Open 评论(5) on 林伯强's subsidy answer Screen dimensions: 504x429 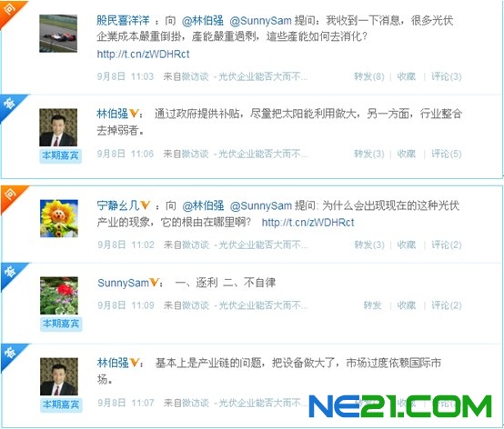447,154
